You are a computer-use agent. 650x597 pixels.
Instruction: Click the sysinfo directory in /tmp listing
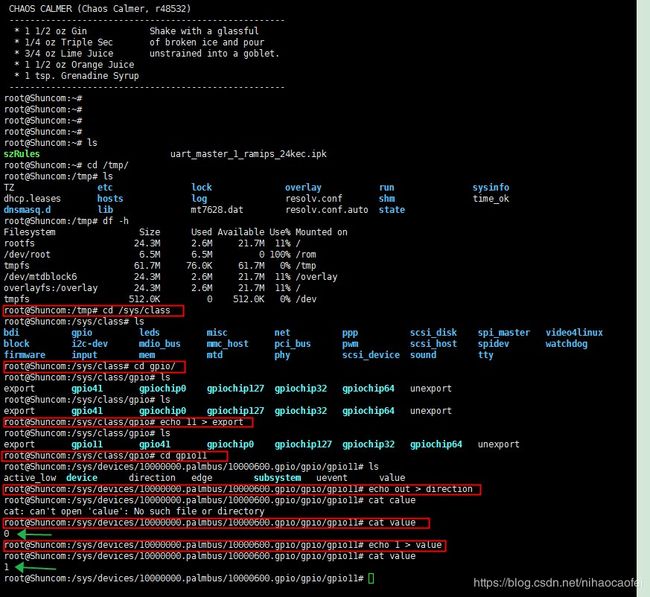(491, 187)
